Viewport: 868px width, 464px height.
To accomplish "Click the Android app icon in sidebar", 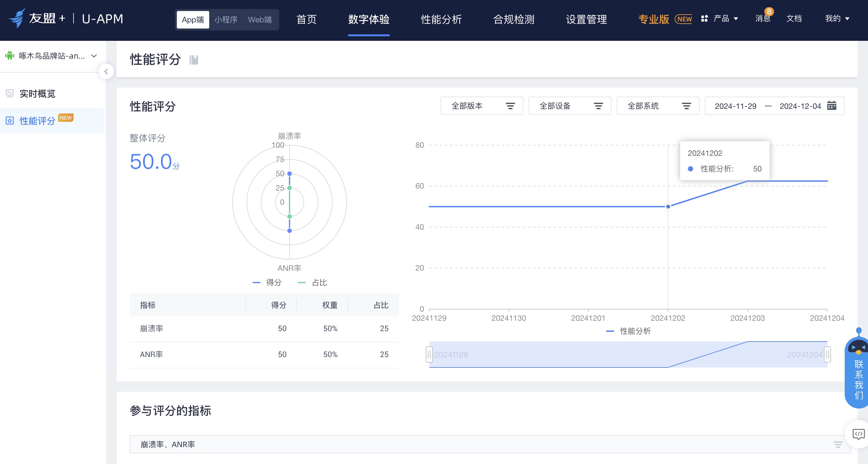I will coord(10,56).
